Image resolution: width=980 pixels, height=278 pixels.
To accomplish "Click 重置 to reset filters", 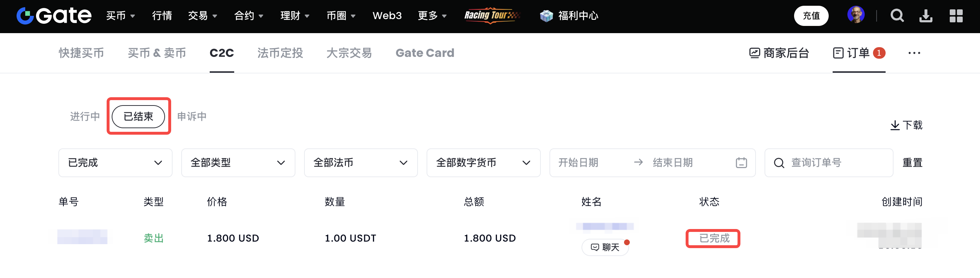I will pos(912,163).
